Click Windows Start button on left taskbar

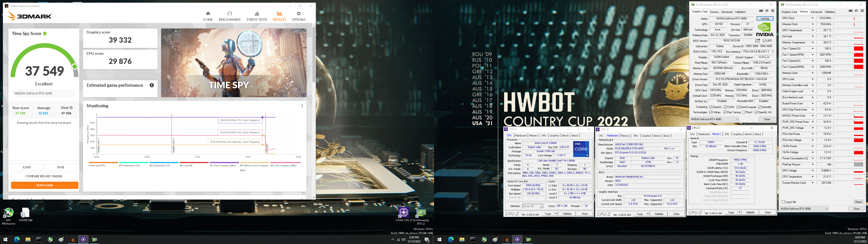(x=5, y=240)
